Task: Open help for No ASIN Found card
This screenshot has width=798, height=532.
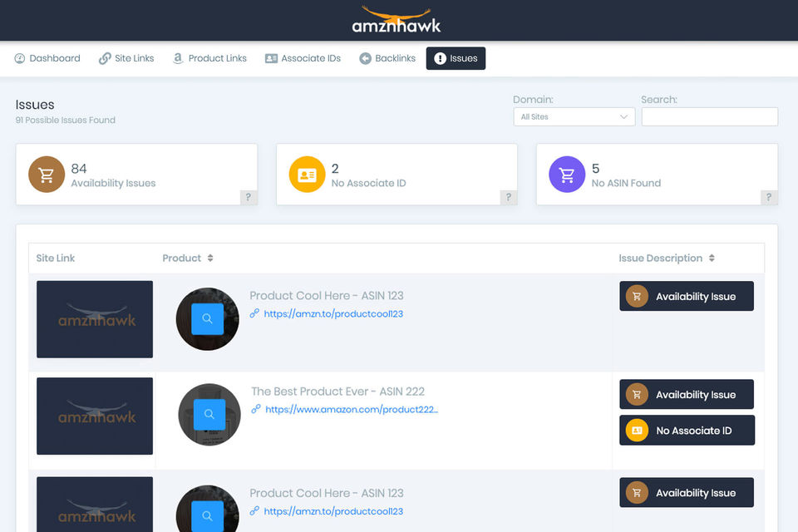Action: click(x=768, y=197)
